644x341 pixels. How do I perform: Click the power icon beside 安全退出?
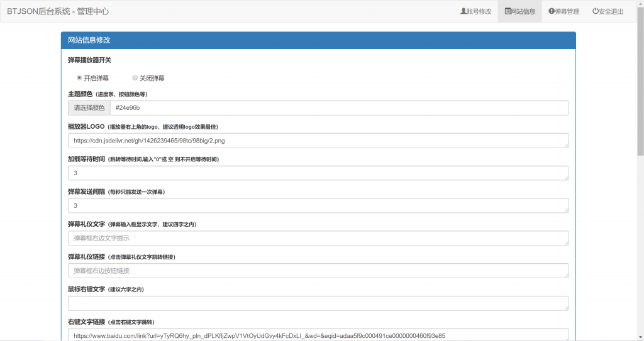tap(595, 11)
